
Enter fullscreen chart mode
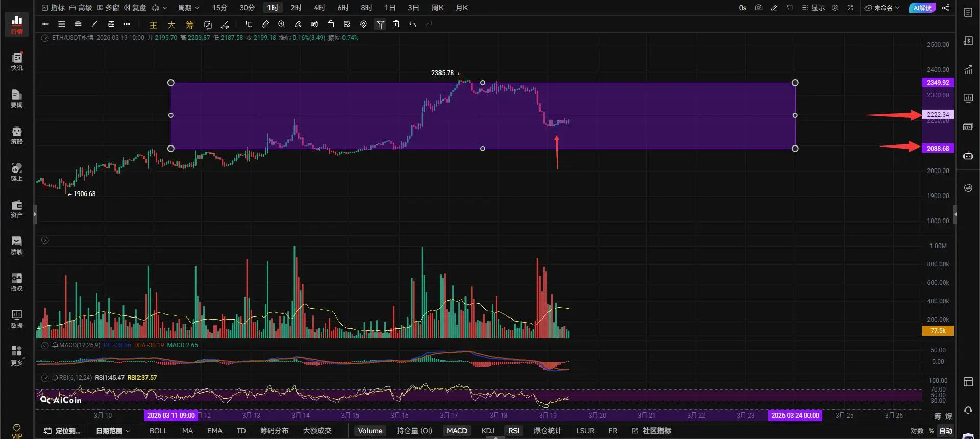[850, 8]
